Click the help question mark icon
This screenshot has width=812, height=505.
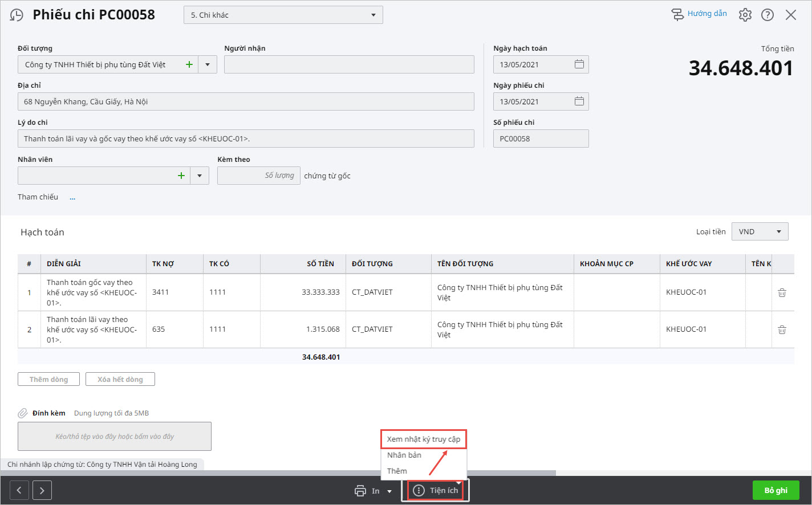768,15
